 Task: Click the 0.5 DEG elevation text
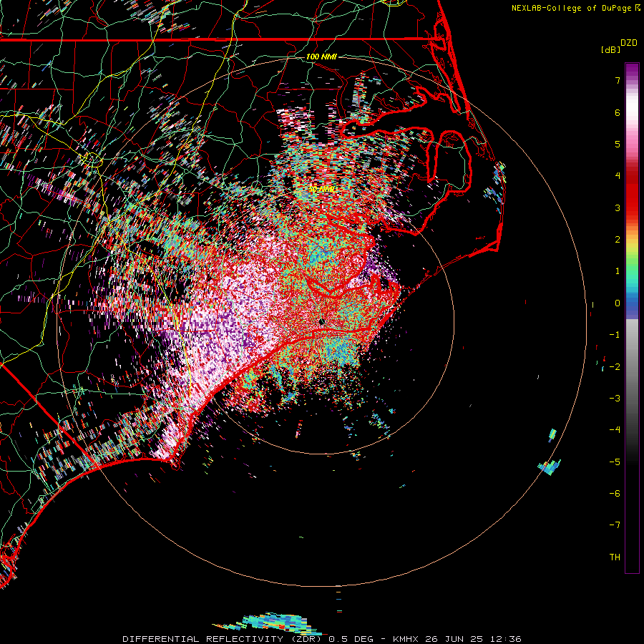pos(351,639)
